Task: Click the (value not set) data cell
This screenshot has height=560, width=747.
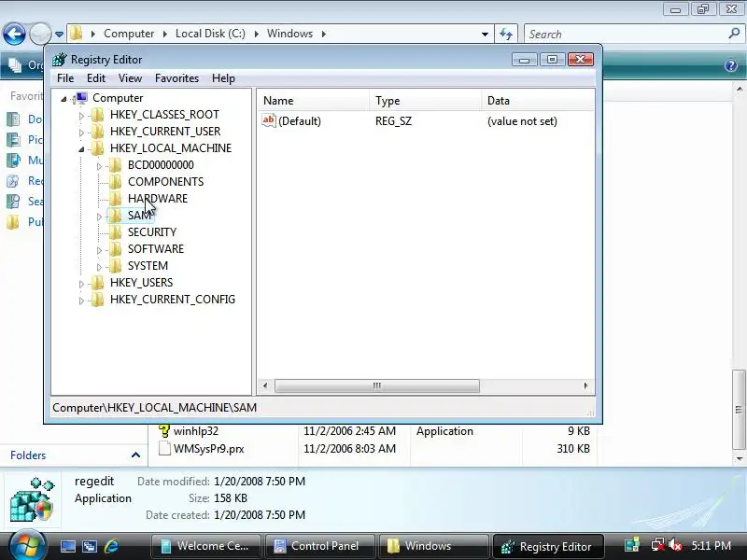Action: 522,121
